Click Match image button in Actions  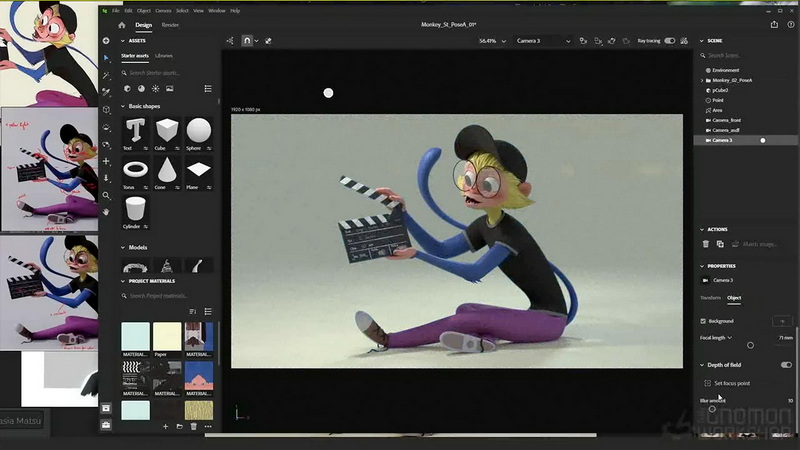pos(755,244)
